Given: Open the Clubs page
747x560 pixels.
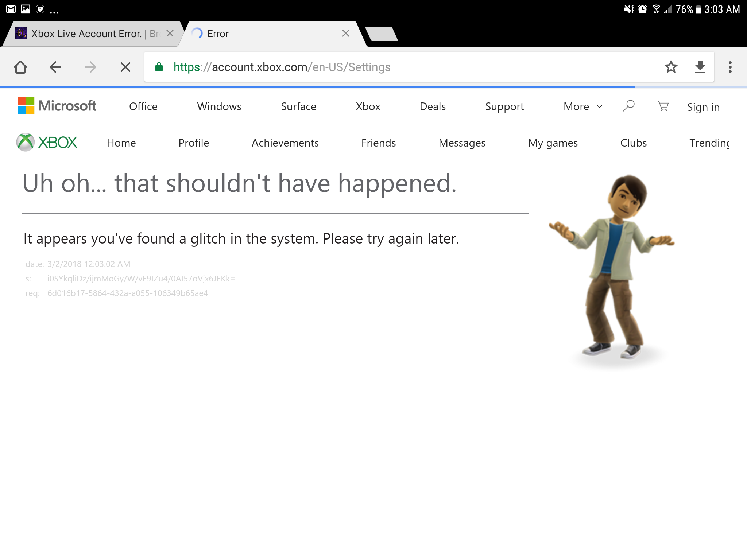Looking at the screenshot, I should coord(634,143).
